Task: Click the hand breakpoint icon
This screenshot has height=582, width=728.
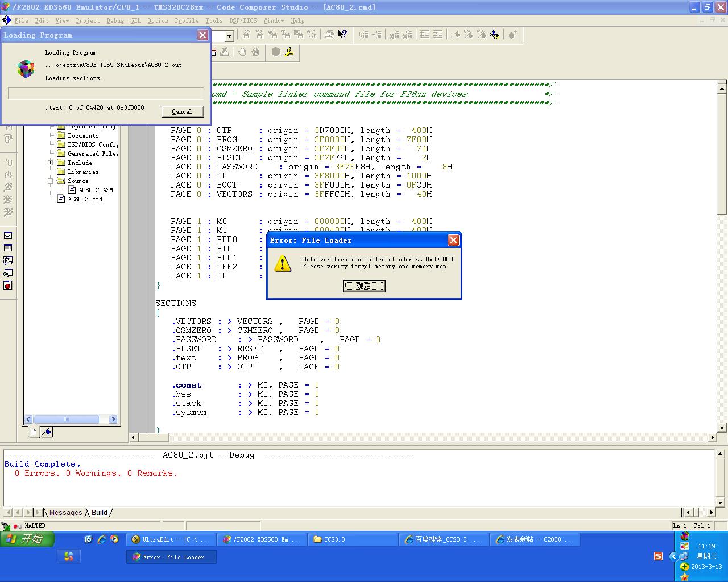Action: click(242, 52)
